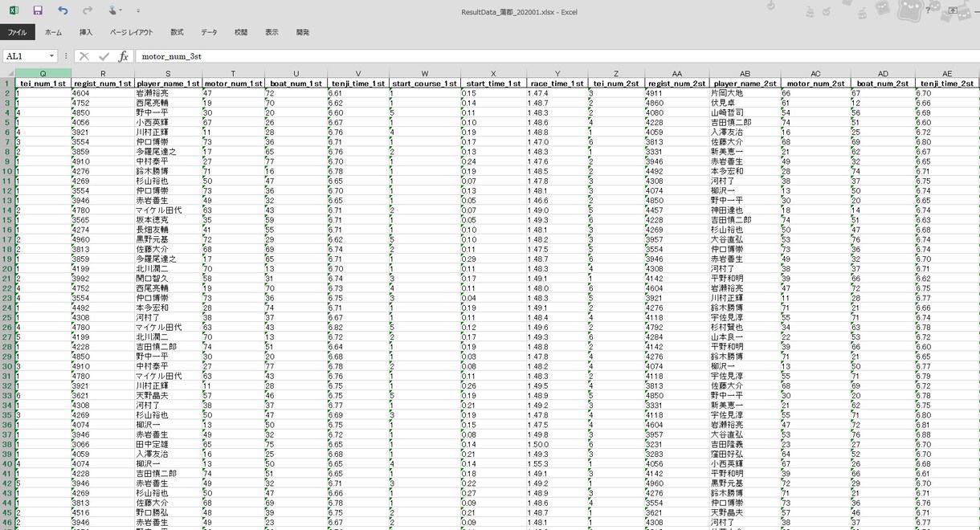
Task: Switch to the ページ レイアウト ribbon tab
Action: coord(131,32)
